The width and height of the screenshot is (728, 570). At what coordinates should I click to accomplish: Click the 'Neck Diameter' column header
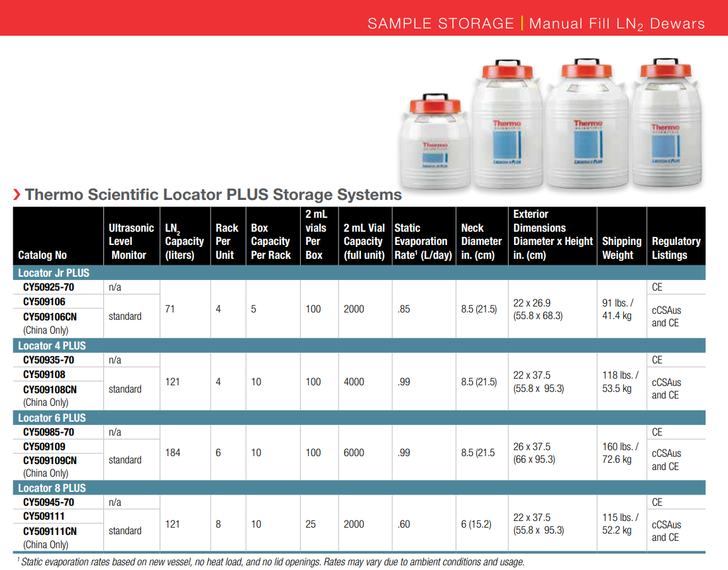[481, 242]
